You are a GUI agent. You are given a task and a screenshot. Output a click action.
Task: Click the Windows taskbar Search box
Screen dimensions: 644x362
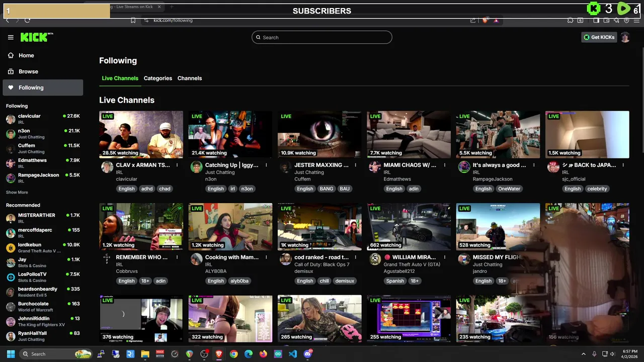tap(56, 354)
